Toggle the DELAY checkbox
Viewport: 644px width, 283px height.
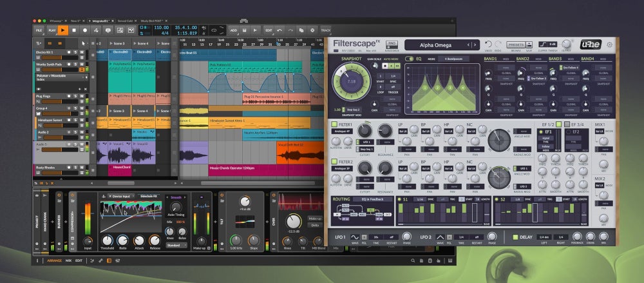(x=515, y=237)
